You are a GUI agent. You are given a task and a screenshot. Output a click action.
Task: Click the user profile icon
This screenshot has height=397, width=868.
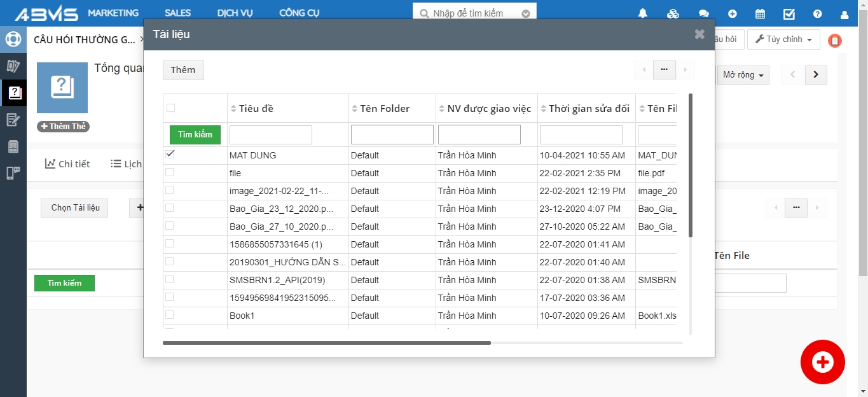[x=844, y=13]
